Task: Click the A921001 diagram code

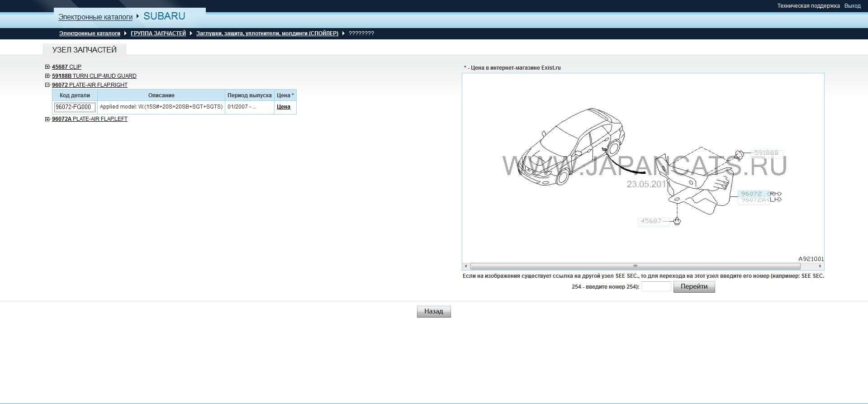Action: point(811,259)
